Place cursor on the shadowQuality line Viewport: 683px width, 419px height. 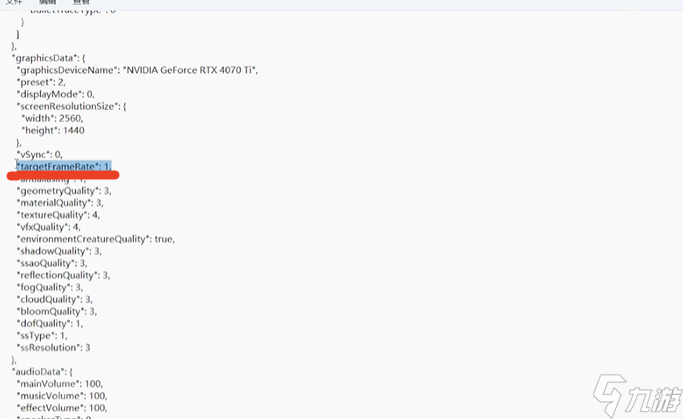(x=59, y=251)
